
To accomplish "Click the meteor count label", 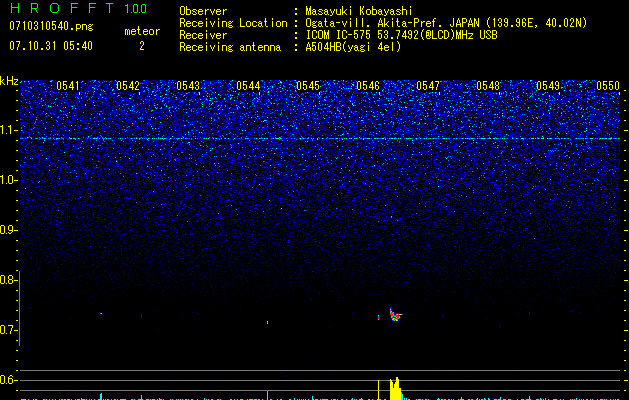I will click(x=142, y=31).
